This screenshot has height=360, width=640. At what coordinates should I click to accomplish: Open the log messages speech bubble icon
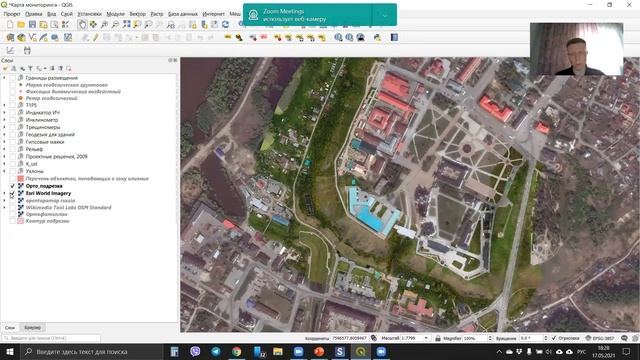tap(624, 338)
